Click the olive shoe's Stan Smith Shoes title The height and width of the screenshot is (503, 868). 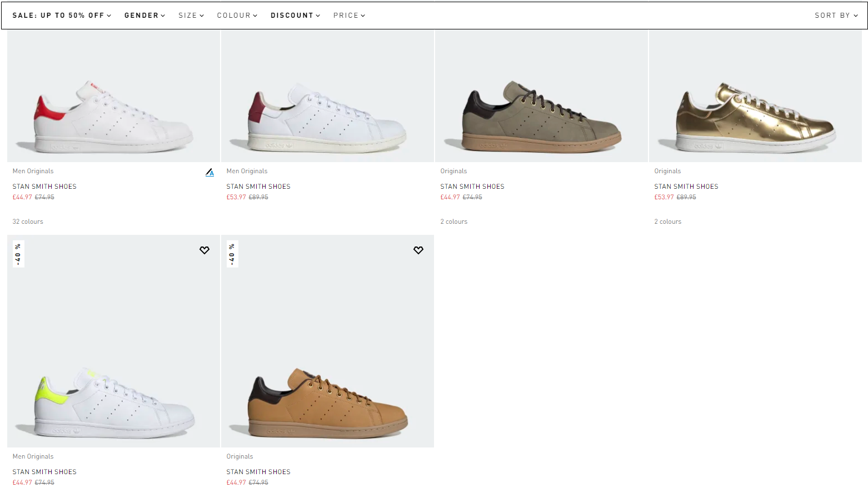coord(472,187)
